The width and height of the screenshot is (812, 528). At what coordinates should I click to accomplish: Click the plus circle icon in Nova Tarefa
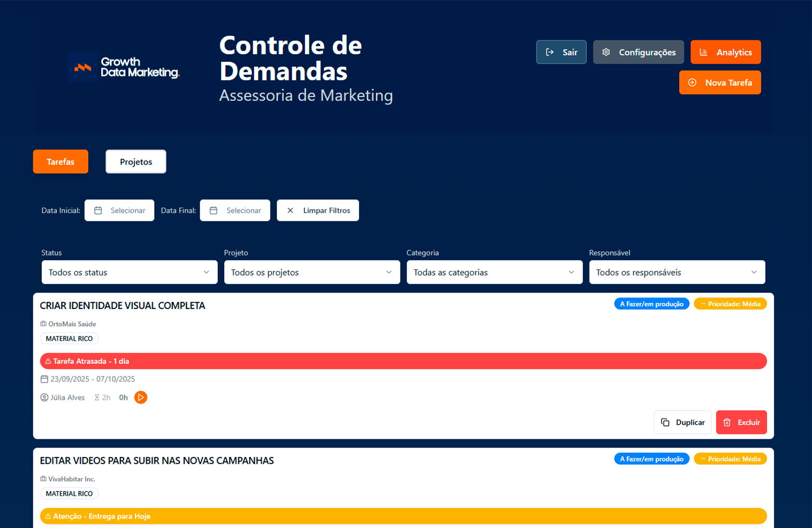692,83
